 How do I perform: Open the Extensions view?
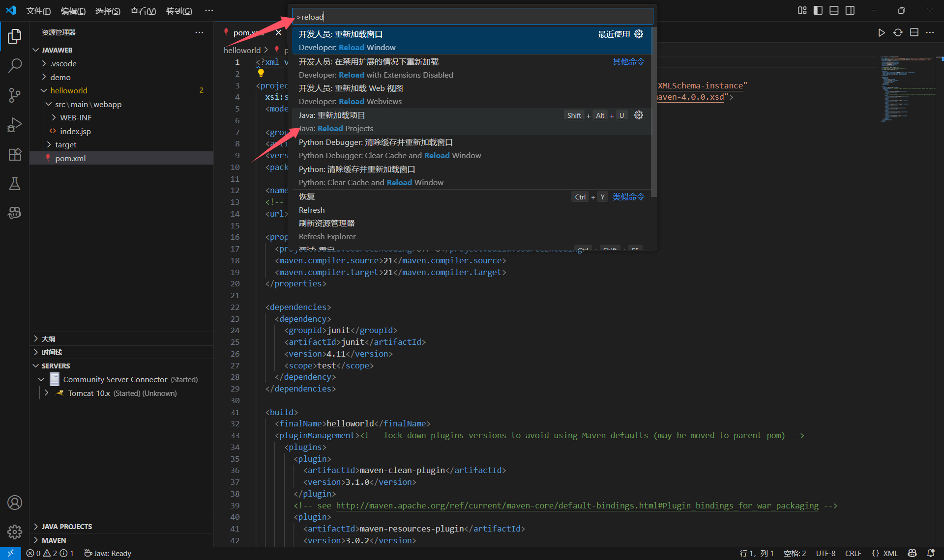point(15,154)
